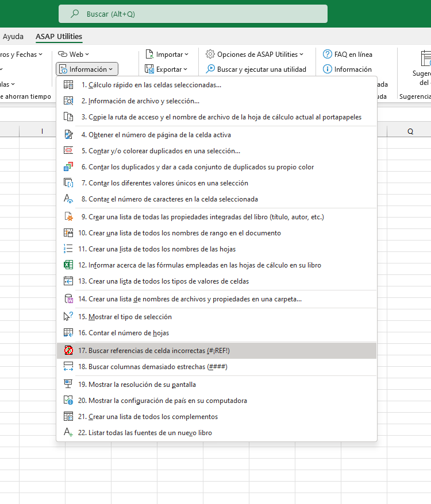Select column I header
Viewport: 431px width, 504px height.
point(42,131)
